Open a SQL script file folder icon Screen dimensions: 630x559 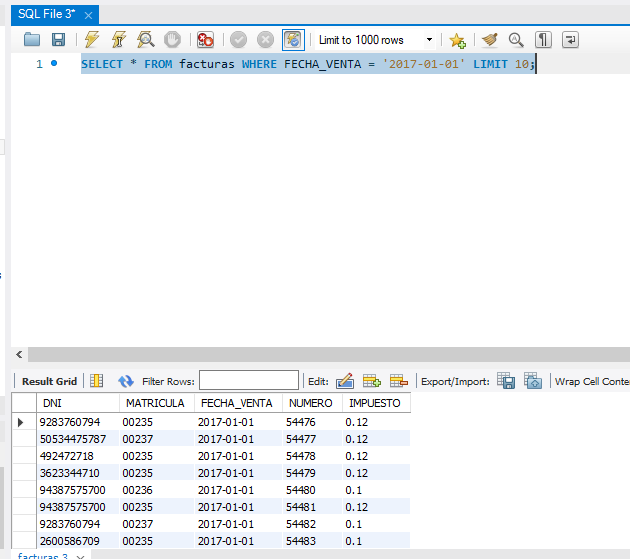coord(32,40)
